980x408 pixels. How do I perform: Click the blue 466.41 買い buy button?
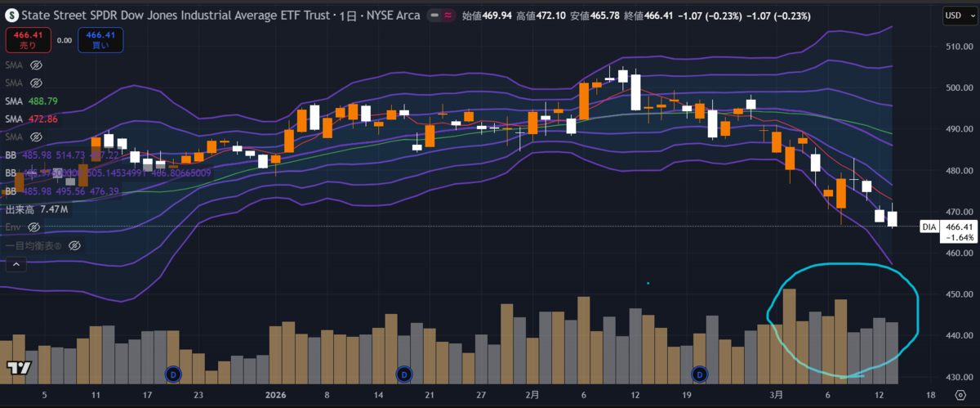click(x=100, y=39)
